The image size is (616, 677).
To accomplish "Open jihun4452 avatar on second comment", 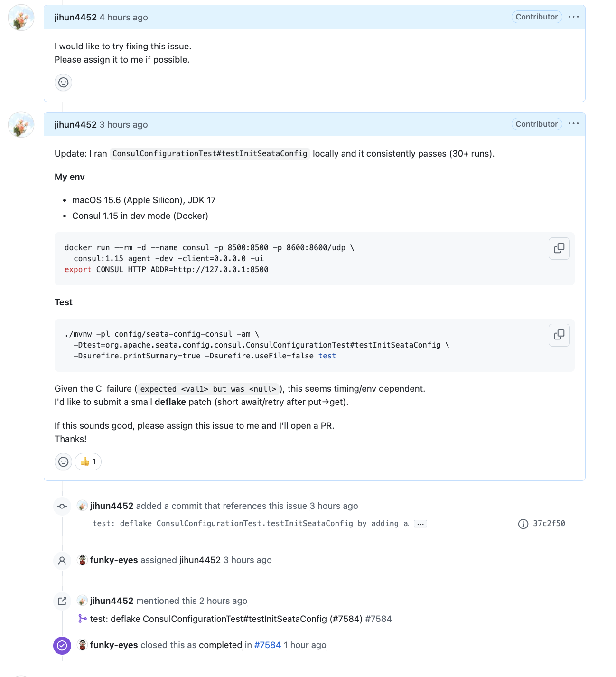I will pyautogui.click(x=21, y=125).
